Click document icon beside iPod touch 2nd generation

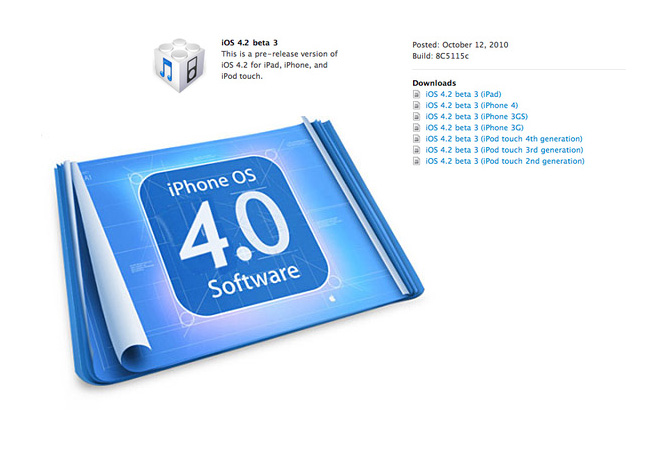[417, 160]
